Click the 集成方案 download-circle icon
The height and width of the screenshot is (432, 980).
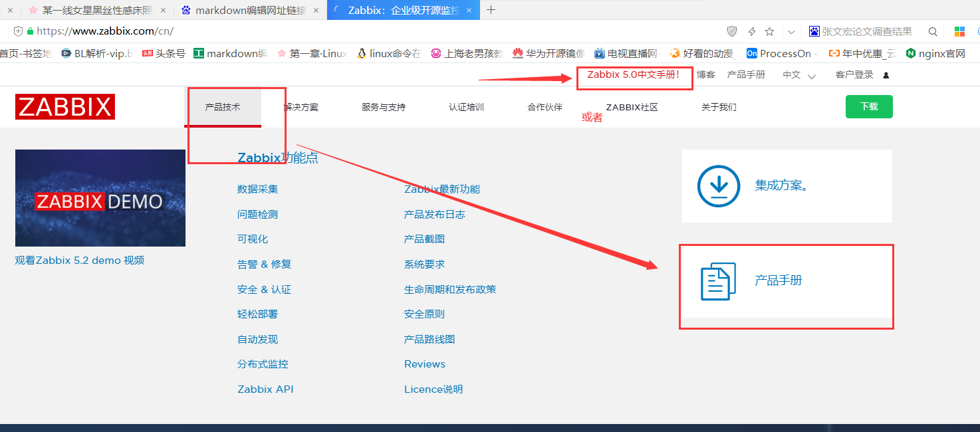point(719,186)
